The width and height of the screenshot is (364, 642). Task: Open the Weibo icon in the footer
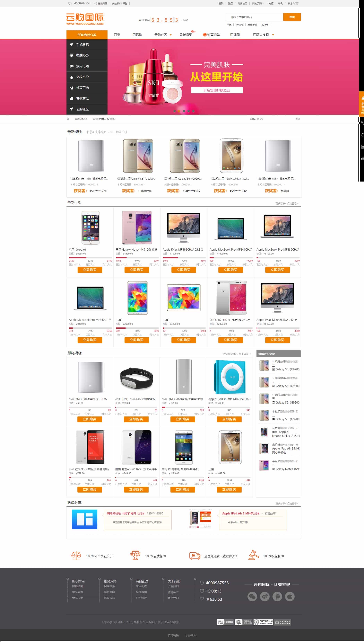264,596
